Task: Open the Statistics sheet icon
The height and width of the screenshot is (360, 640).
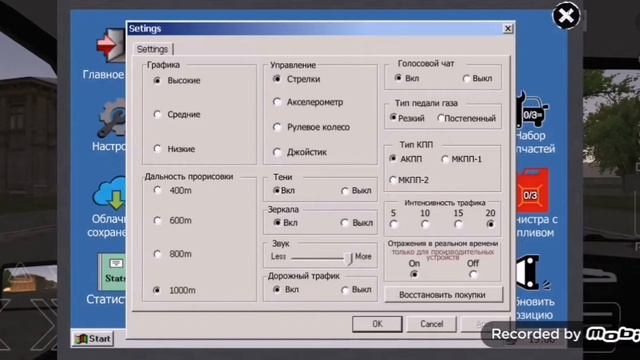Action: (112, 272)
